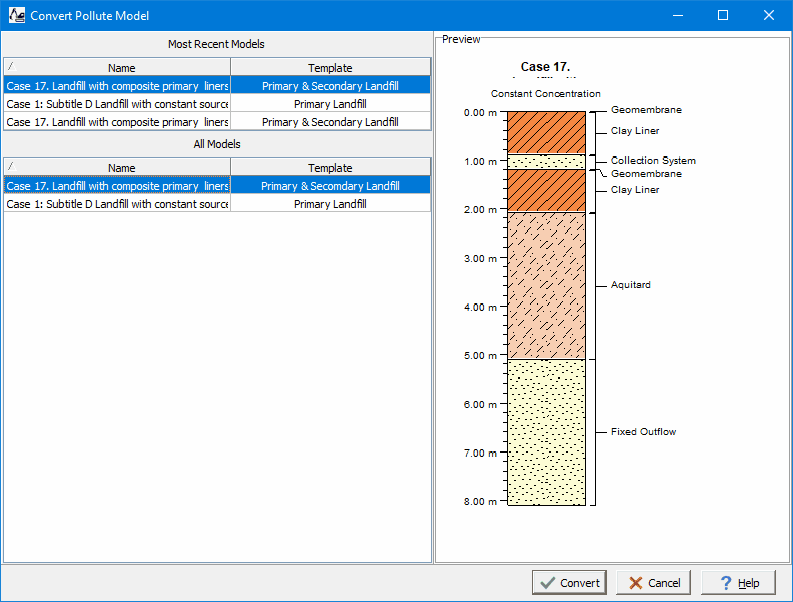Sort Most Recent Models by Name header

point(121,68)
